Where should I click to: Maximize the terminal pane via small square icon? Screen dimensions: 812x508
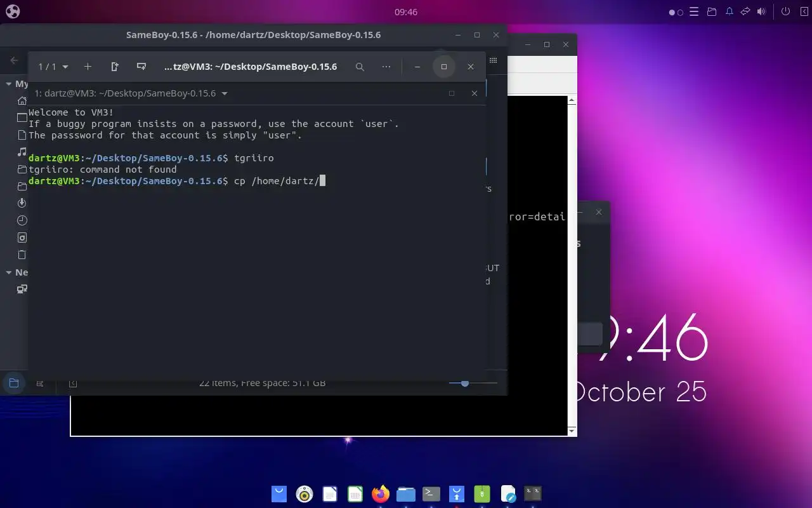[x=452, y=93]
